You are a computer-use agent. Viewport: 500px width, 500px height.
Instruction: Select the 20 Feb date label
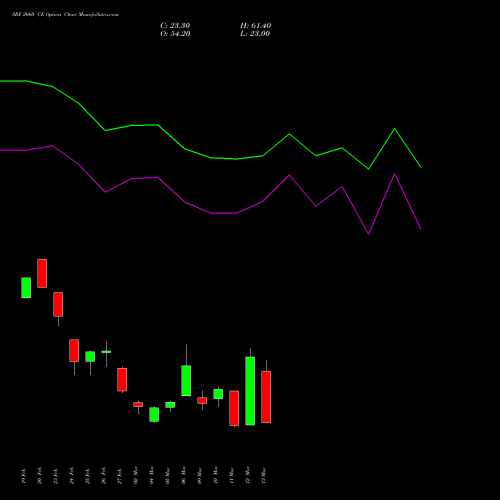39,476
